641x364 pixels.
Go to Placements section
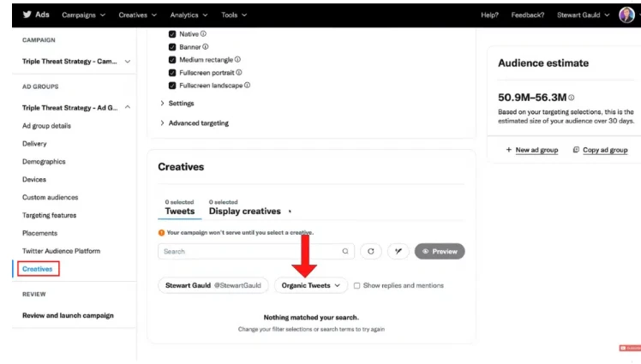[x=39, y=233]
